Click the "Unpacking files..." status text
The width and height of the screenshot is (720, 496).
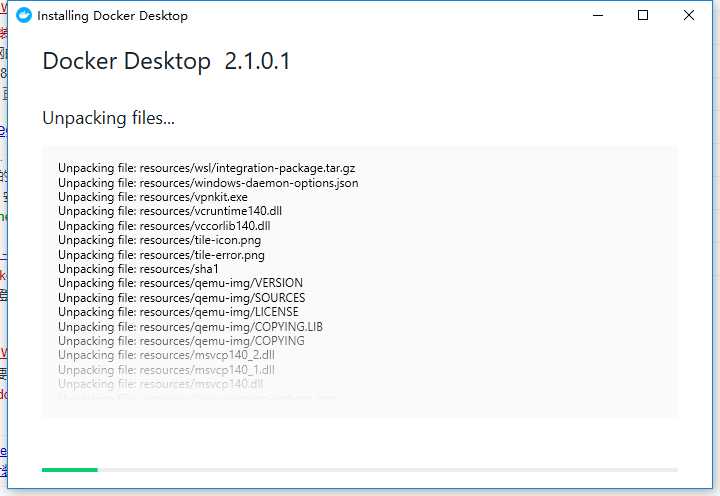(108, 118)
